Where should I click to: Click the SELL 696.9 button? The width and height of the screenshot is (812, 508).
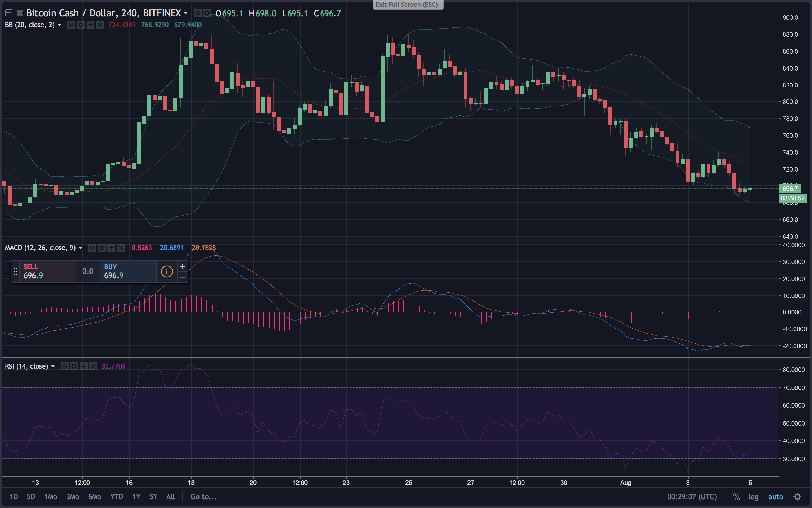click(x=48, y=271)
